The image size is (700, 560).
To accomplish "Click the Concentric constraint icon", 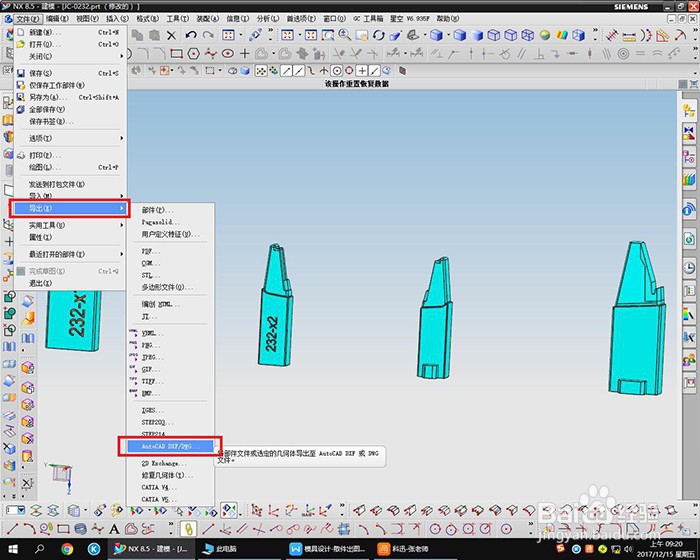I will (623, 54).
